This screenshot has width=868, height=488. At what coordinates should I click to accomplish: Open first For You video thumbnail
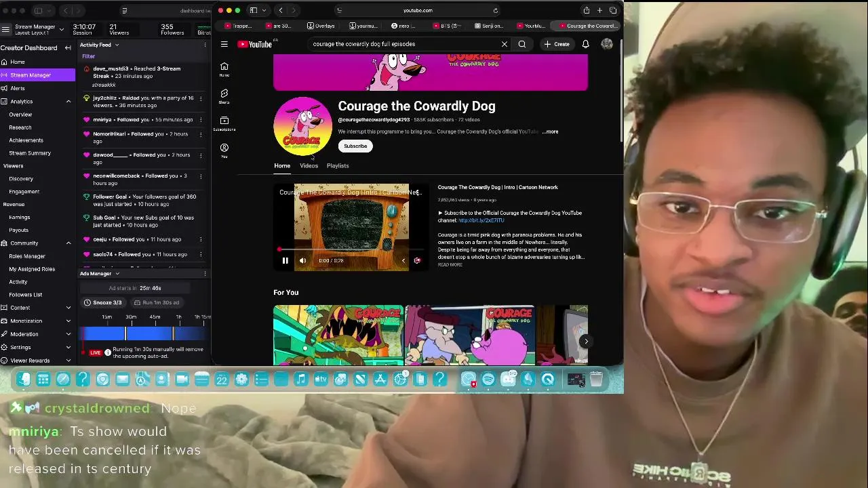[338, 335]
